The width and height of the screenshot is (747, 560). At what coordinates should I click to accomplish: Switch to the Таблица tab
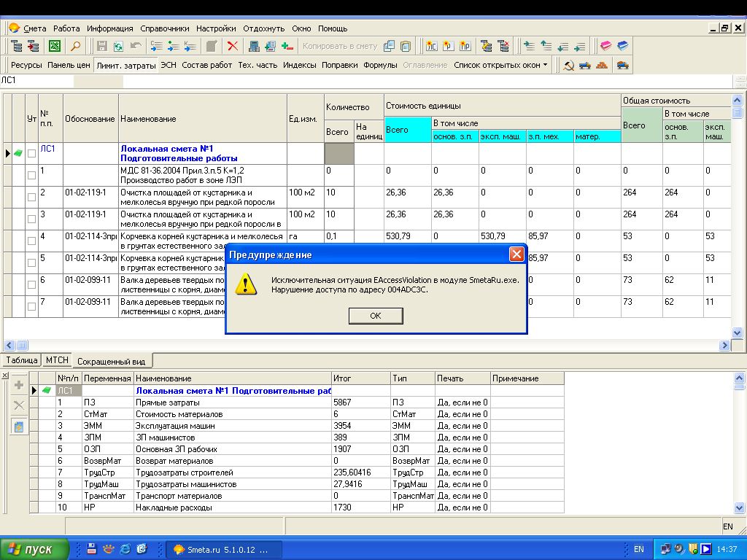(21, 360)
